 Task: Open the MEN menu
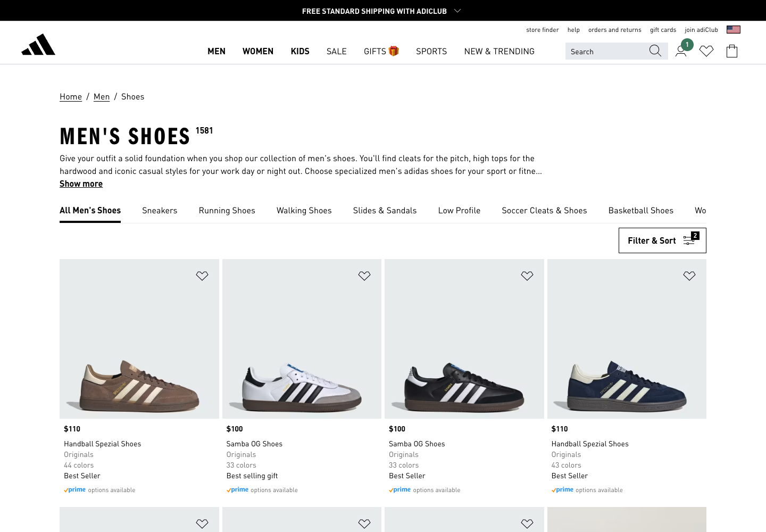click(217, 51)
